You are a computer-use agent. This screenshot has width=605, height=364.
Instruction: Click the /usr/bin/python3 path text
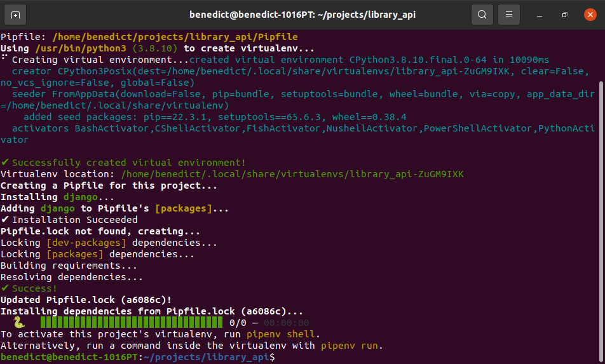(81, 48)
